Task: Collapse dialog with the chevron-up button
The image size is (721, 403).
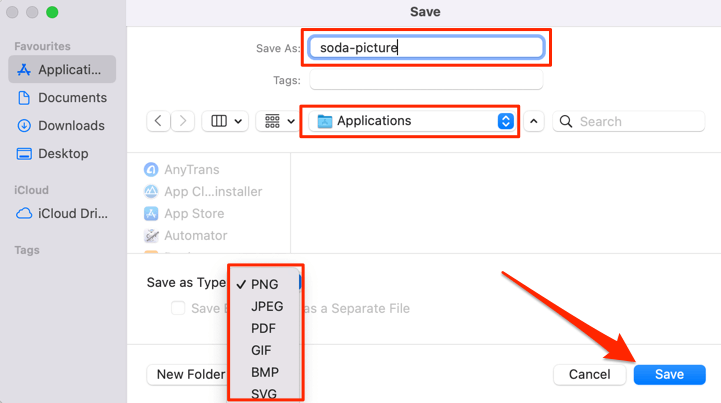Action: [x=534, y=121]
